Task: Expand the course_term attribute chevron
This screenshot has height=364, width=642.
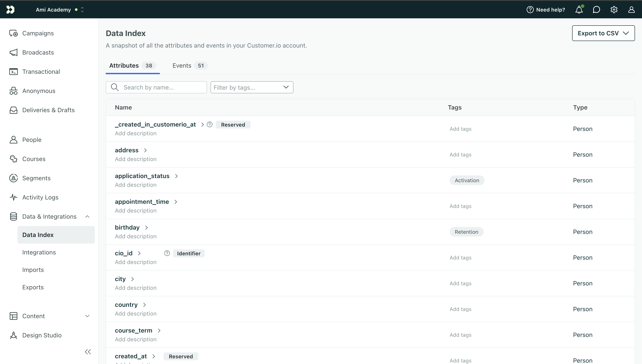Action: pos(159,331)
